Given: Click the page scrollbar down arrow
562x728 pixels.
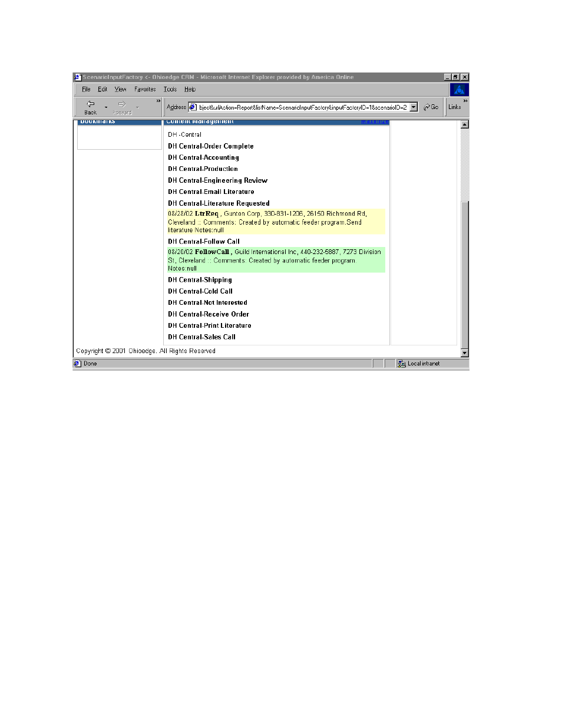Looking at the screenshot, I should [x=465, y=353].
